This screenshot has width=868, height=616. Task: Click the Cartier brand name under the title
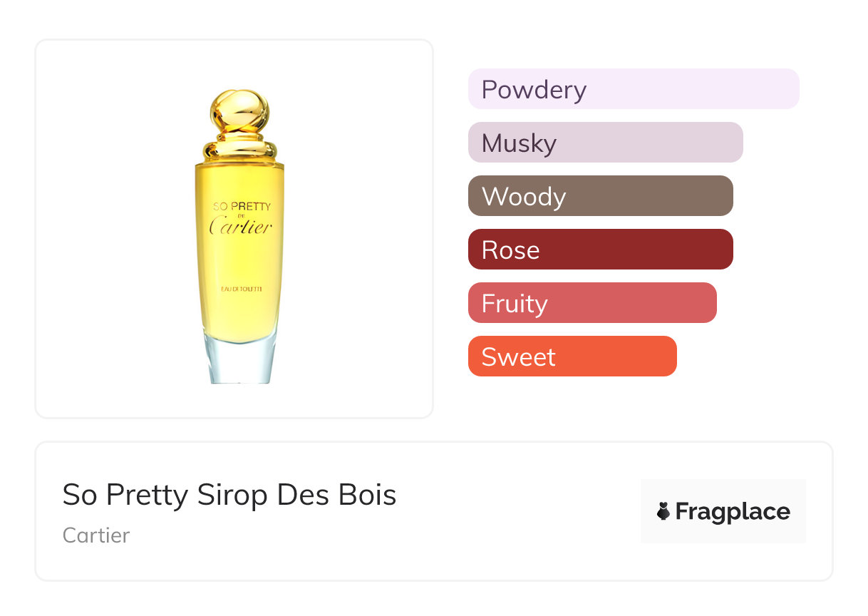click(x=96, y=535)
